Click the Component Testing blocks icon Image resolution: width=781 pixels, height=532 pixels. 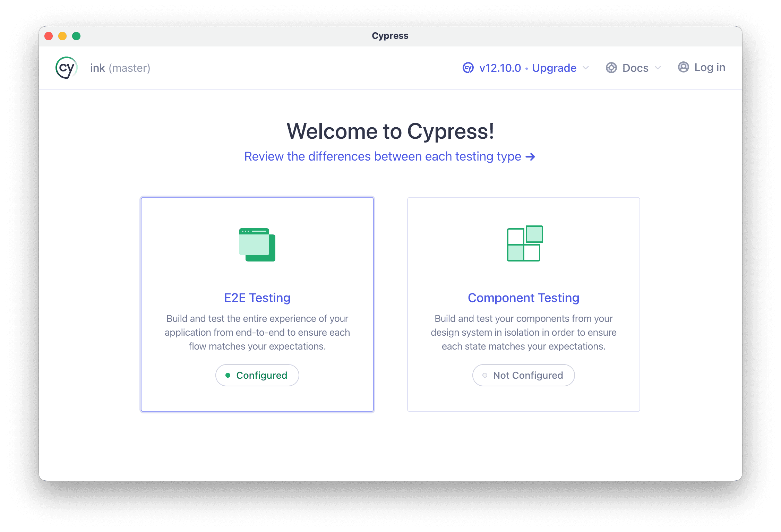(524, 243)
